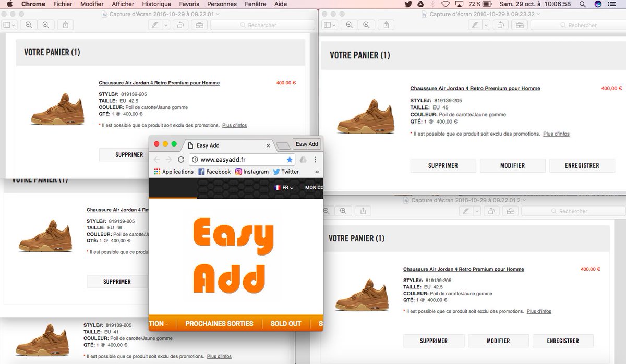Open the Wi-Fi status menu
Screen dimensions: 626x364
click(445, 4)
